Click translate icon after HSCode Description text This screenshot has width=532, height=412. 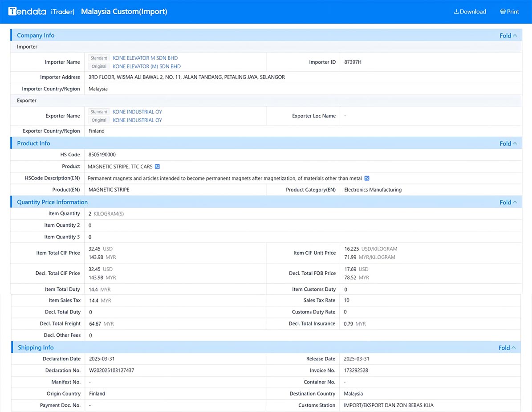tap(367, 178)
